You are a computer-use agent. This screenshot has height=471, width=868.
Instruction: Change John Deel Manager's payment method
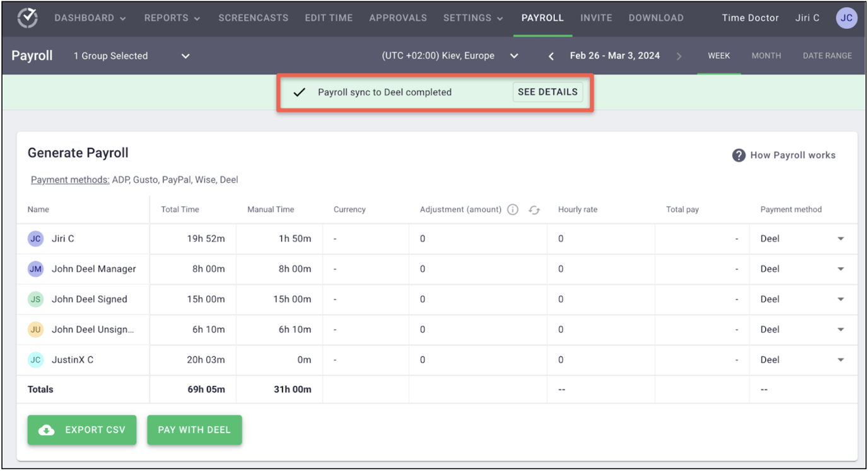840,269
